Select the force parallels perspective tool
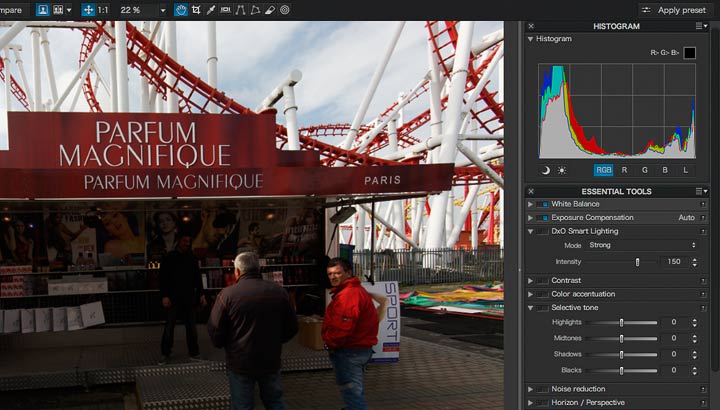 240,10
